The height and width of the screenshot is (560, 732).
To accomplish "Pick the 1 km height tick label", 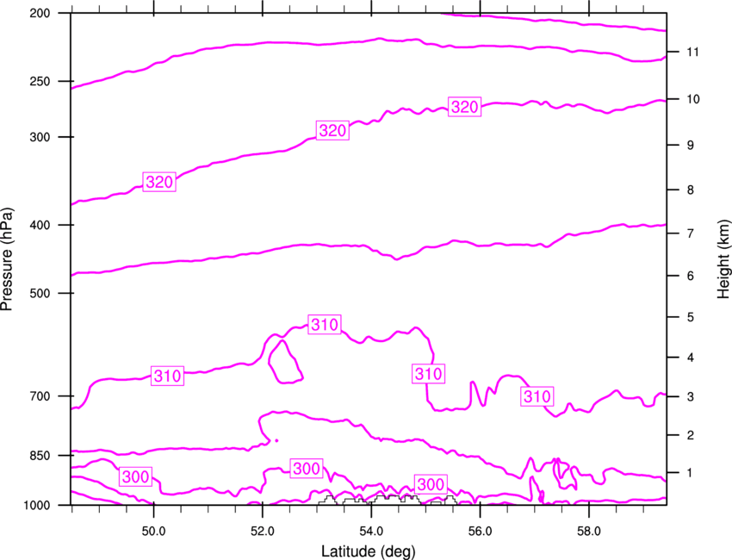I will click(691, 473).
